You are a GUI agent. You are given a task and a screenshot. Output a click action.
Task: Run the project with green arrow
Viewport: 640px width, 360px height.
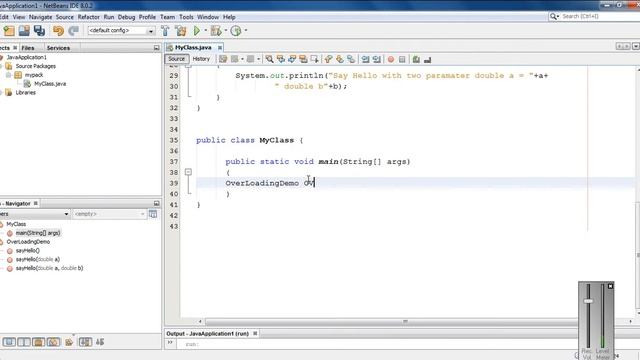[x=197, y=31]
